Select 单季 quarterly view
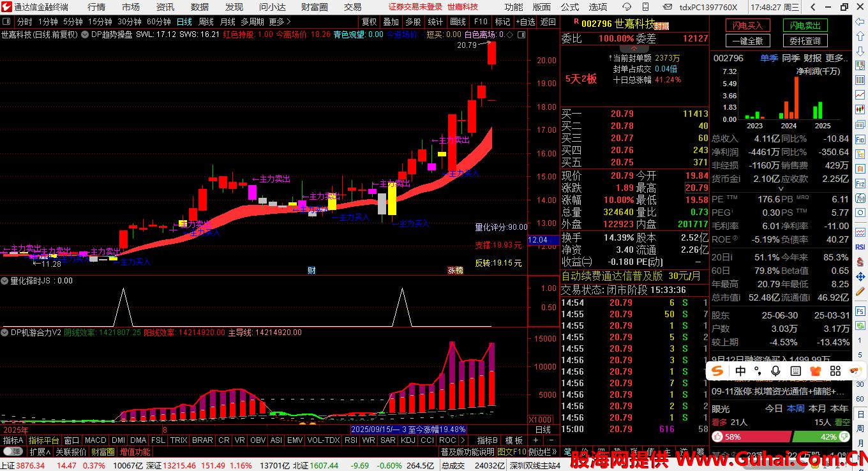Screen dimensions: 868x471 pyautogui.click(x=769, y=58)
